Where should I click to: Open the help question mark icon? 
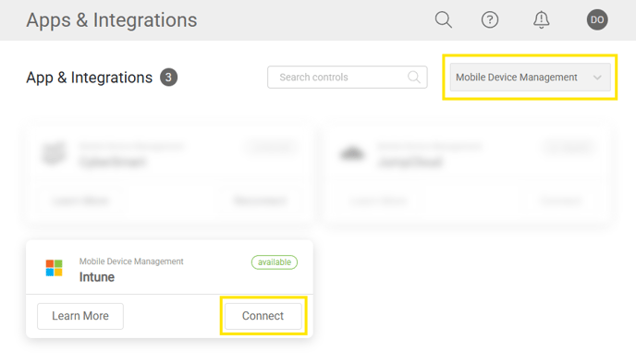coord(490,19)
